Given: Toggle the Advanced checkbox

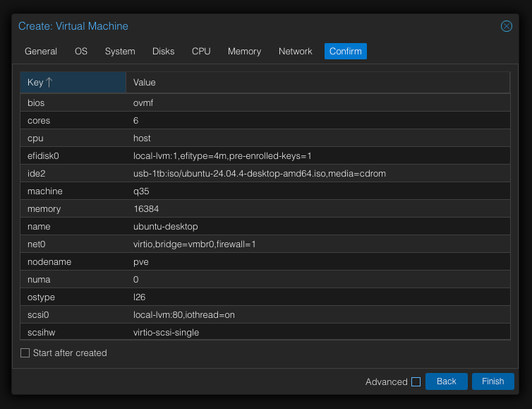Looking at the screenshot, I should click(x=416, y=382).
